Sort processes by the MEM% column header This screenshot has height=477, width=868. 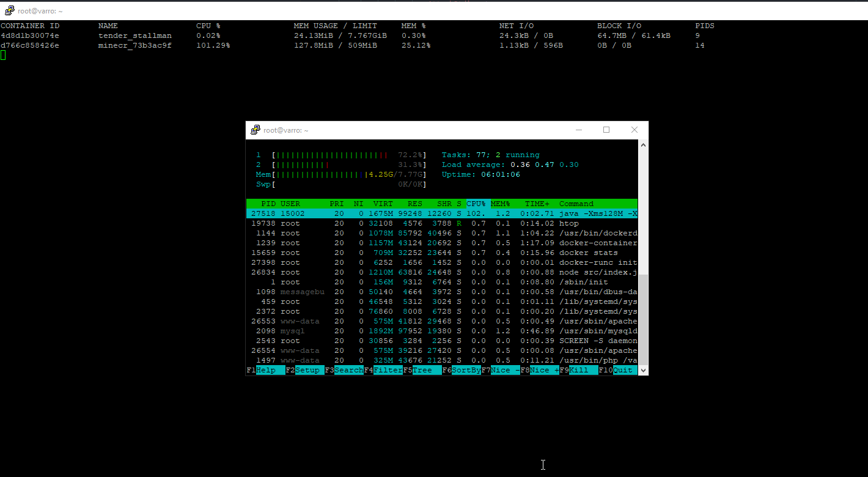click(x=500, y=204)
